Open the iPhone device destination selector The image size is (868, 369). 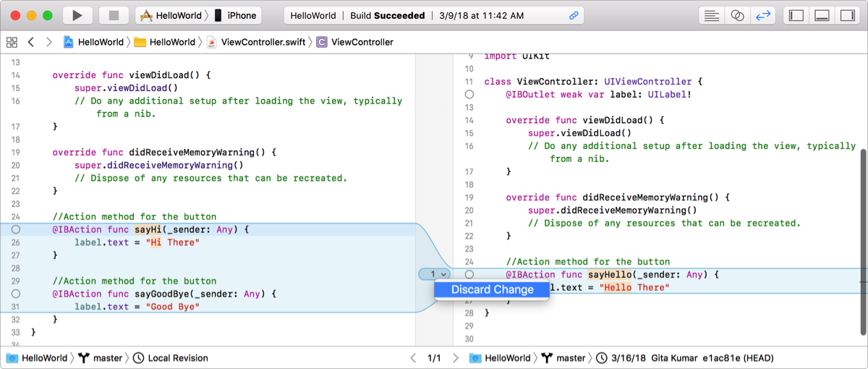pos(235,15)
